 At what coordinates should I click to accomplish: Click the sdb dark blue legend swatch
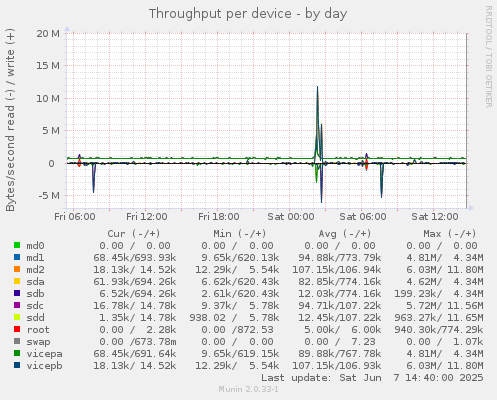click(x=17, y=293)
